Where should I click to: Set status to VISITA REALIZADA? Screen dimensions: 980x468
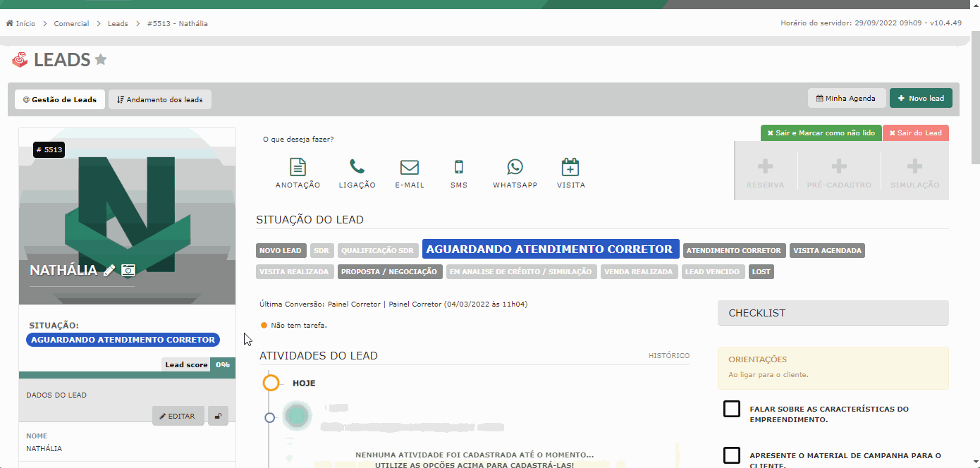click(294, 271)
